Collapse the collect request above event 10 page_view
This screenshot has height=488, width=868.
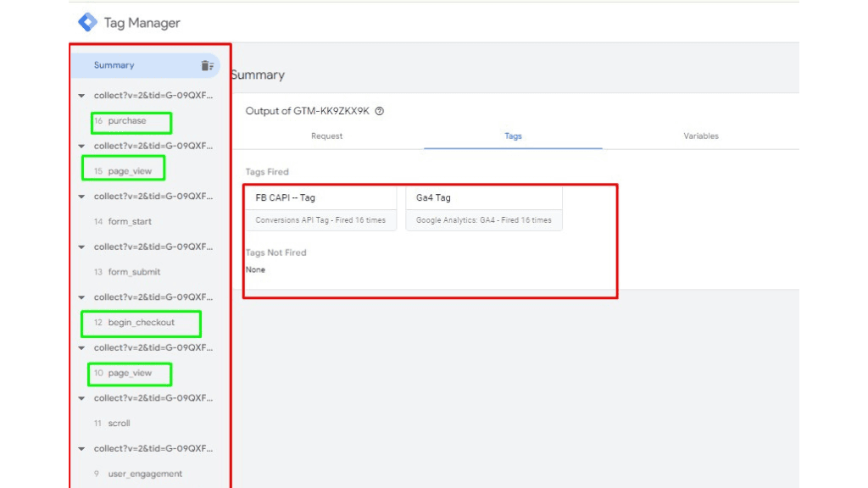(81, 348)
